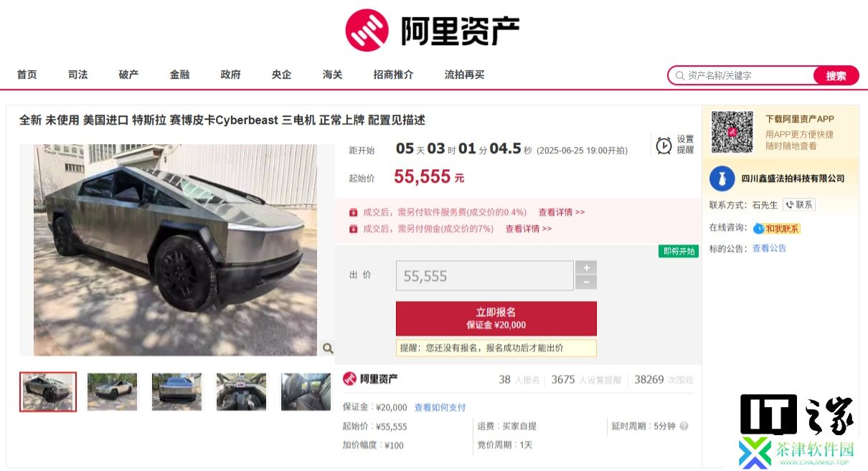Screen dimensions: 868x471
Task: Open the 和我联系 online chat icon
Action: click(777, 228)
